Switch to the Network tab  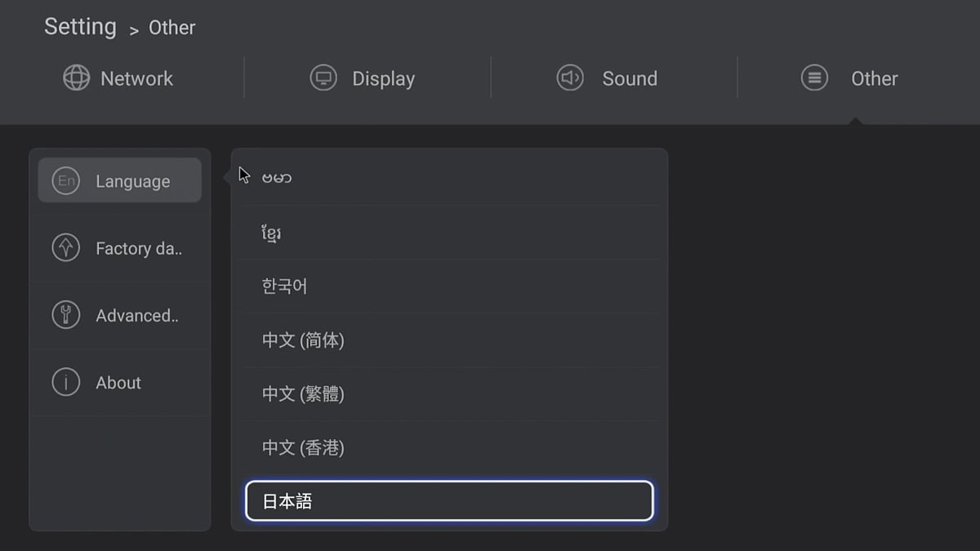[x=136, y=78]
